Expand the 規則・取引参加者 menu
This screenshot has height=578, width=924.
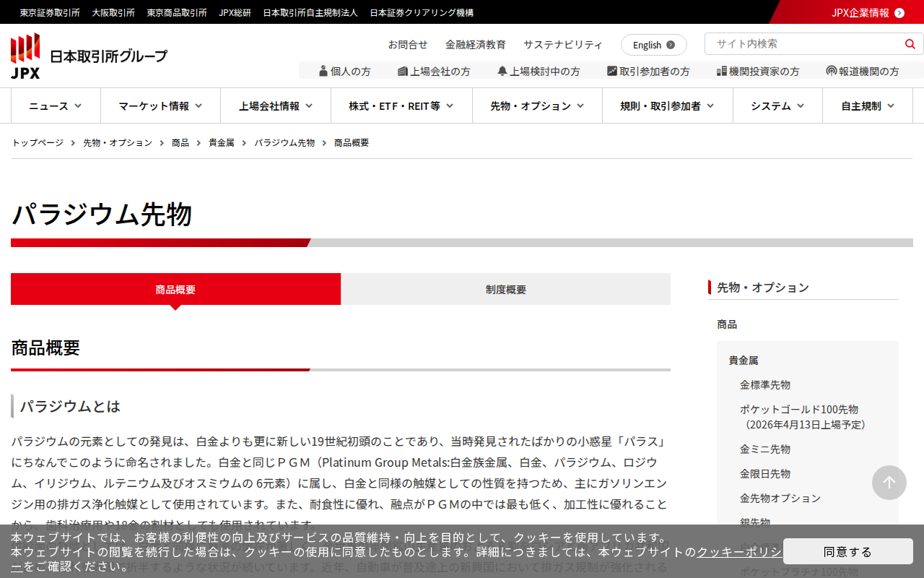click(x=668, y=105)
